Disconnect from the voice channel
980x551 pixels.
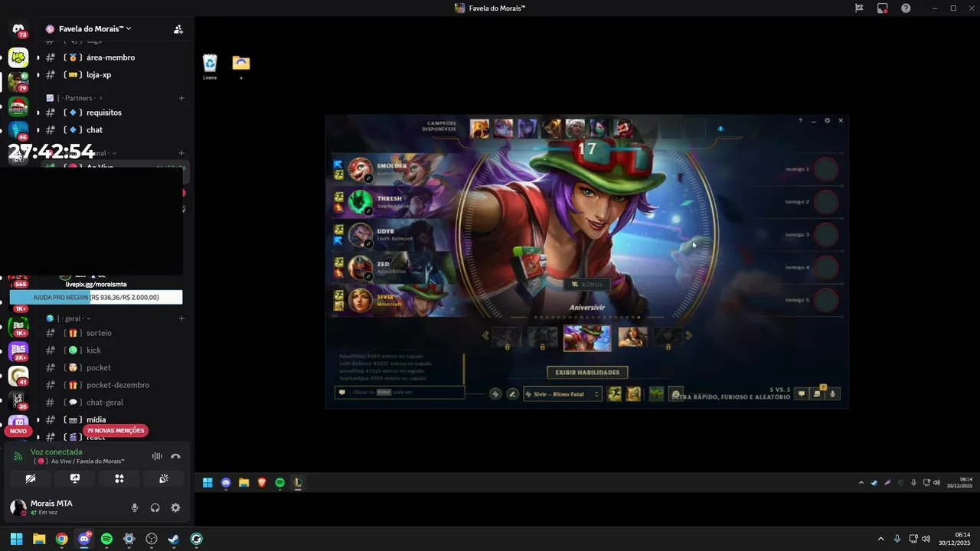click(175, 456)
